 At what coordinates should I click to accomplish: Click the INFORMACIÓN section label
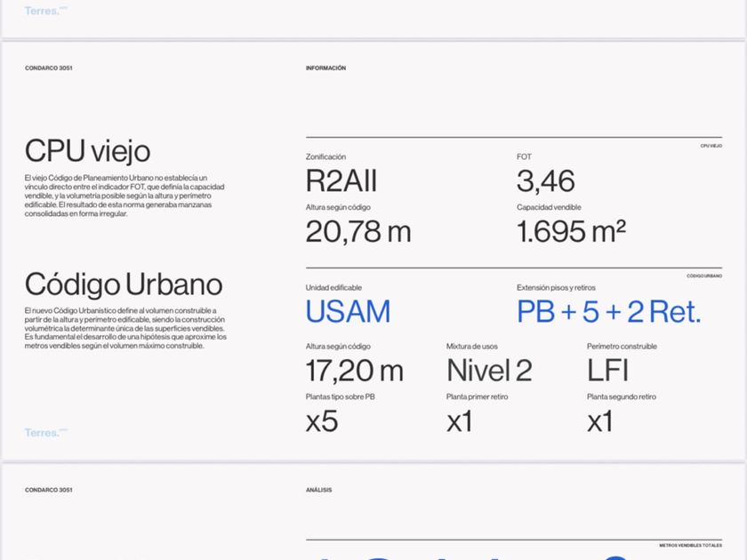point(325,68)
